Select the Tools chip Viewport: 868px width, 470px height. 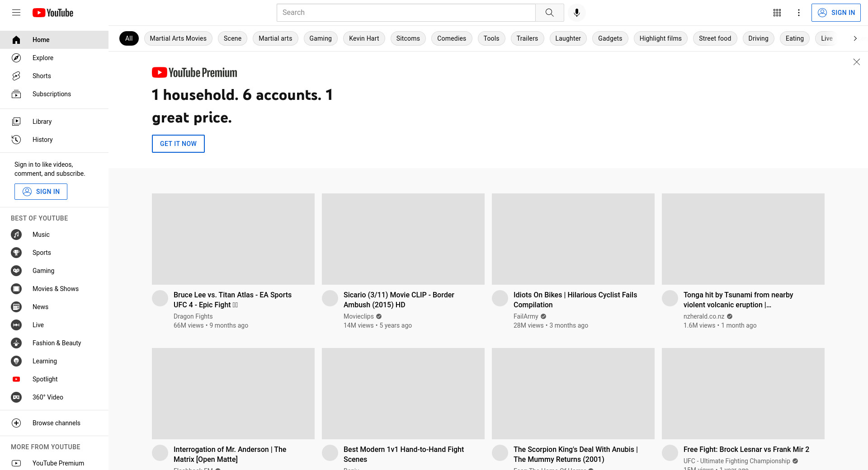(491, 38)
